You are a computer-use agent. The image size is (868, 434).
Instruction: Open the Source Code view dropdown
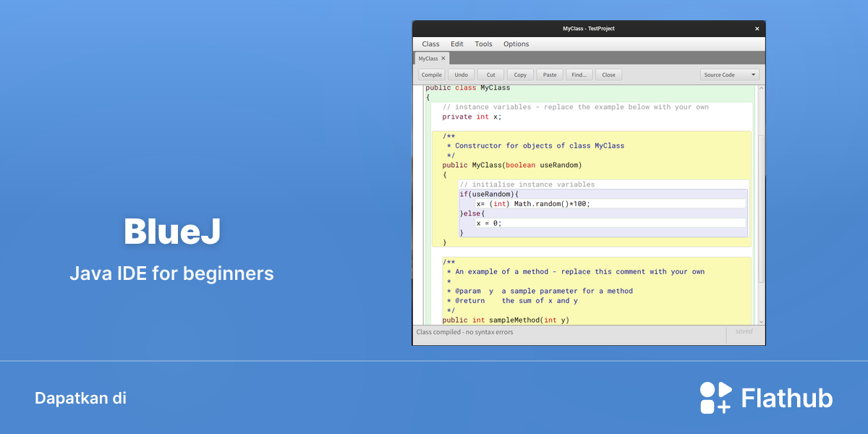pos(730,75)
